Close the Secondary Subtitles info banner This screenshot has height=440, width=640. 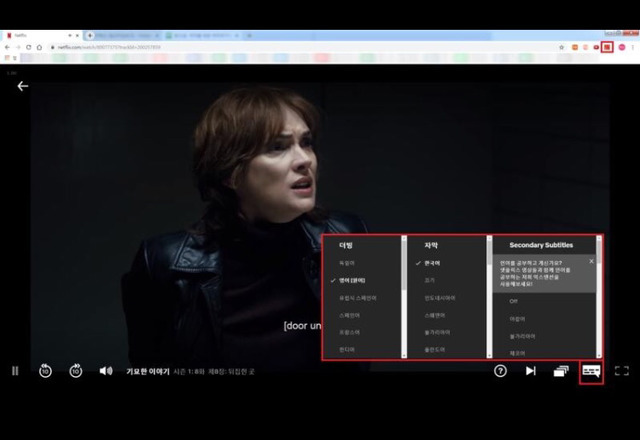(x=591, y=261)
